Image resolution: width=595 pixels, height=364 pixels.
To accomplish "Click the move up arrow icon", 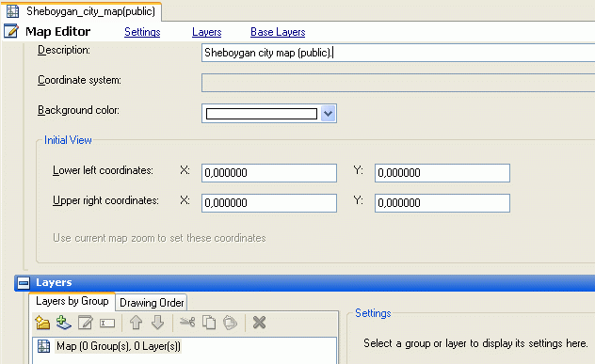I will 136,323.
